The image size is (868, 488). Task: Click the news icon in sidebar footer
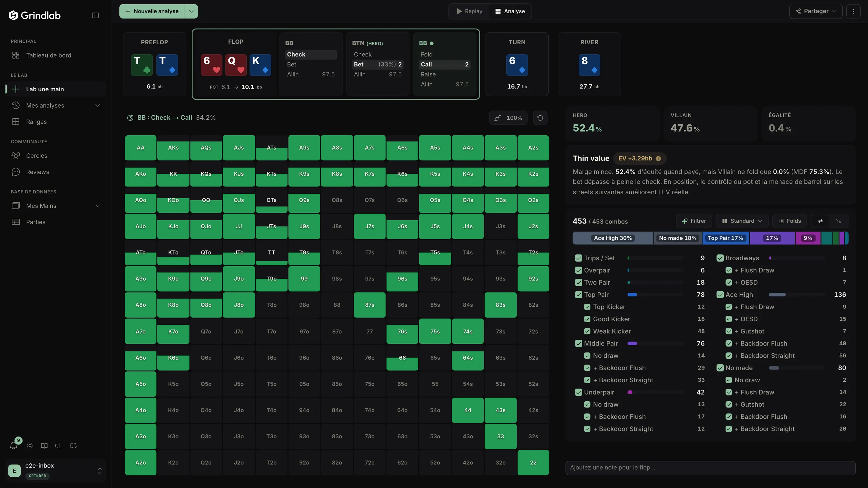(x=59, y=446)
